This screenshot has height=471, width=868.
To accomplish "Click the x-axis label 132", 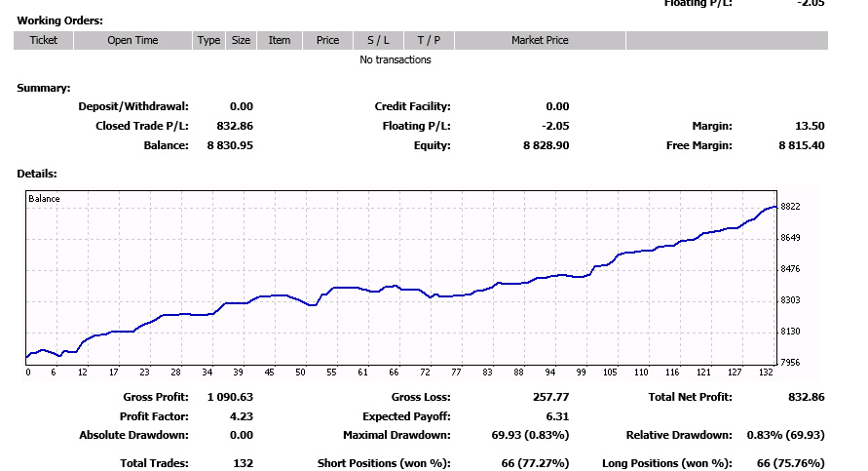I will coord(766,373).
